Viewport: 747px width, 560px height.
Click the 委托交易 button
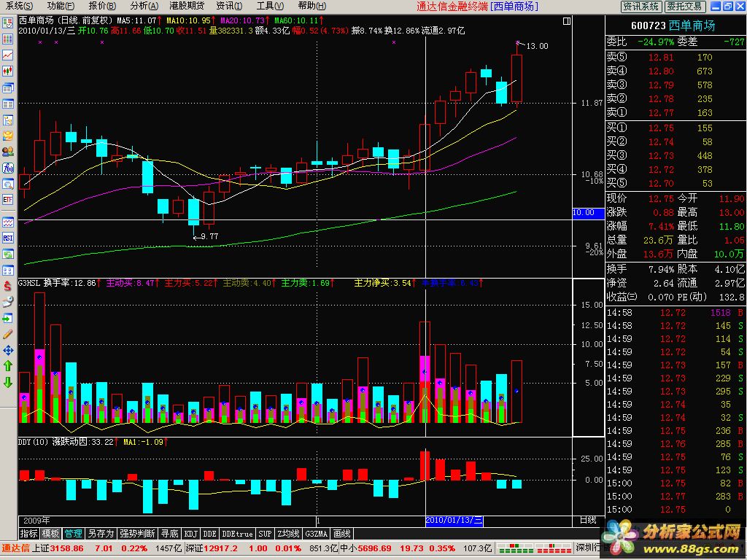(684, 6)
